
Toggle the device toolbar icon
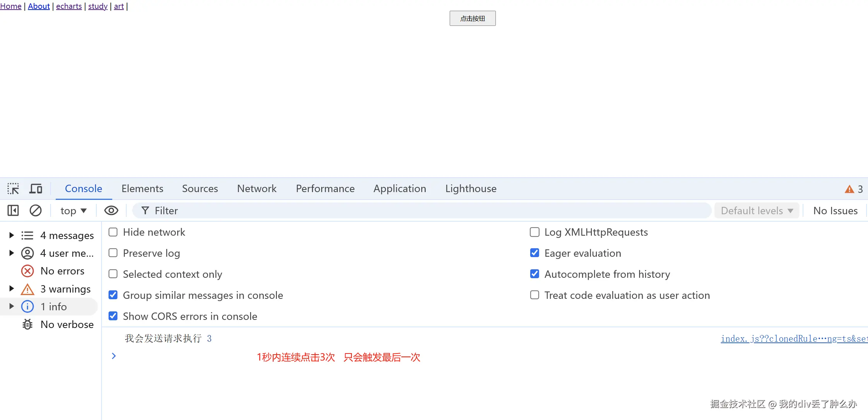tap(36, 189)
